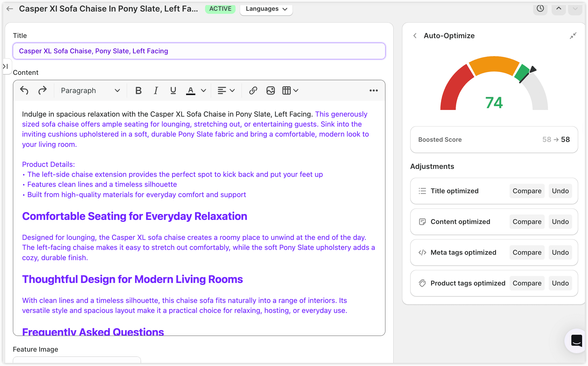The image size is (588, 366).
Task: Click the Title optimized list icon
Action: [x=422, y=191]
